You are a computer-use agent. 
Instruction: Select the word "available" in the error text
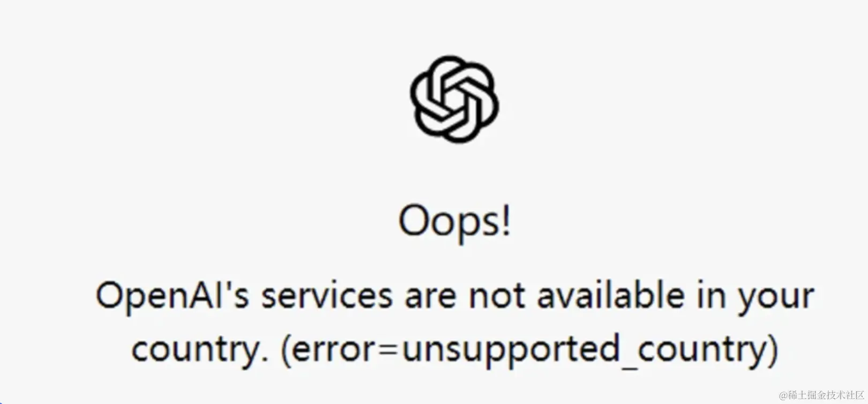pyautogui.click(x=611, y=295)
